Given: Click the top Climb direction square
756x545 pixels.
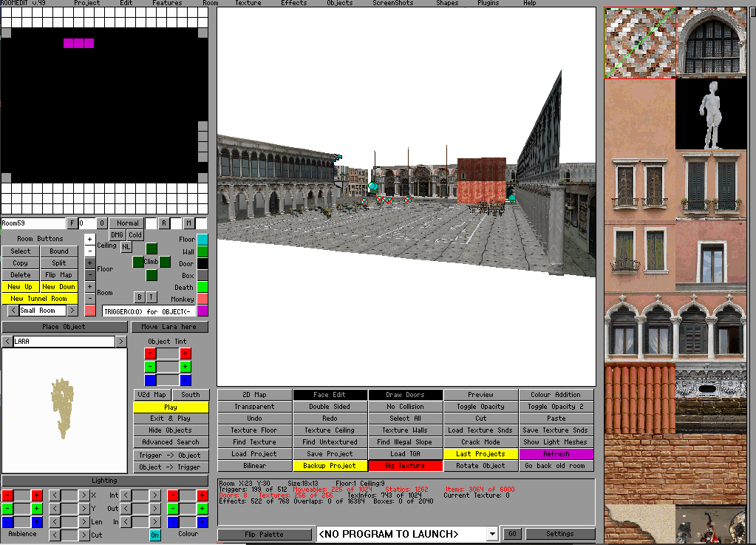Looking at the screenshot, I should (151, 248).
